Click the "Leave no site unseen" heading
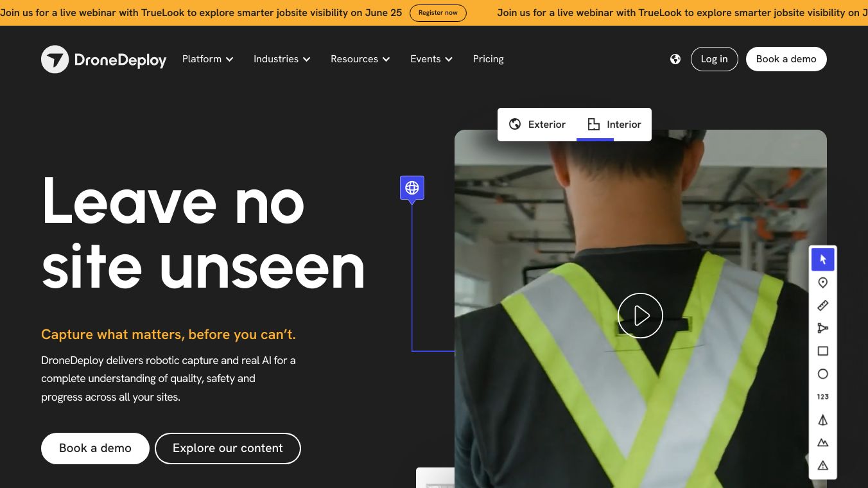This screenshot has height=488, width=868. pyautogui.click(x=204, y=233)
